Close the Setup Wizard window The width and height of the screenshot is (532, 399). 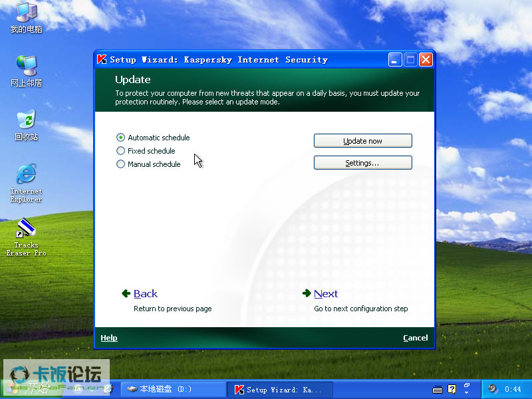click(x=426, y=60)
